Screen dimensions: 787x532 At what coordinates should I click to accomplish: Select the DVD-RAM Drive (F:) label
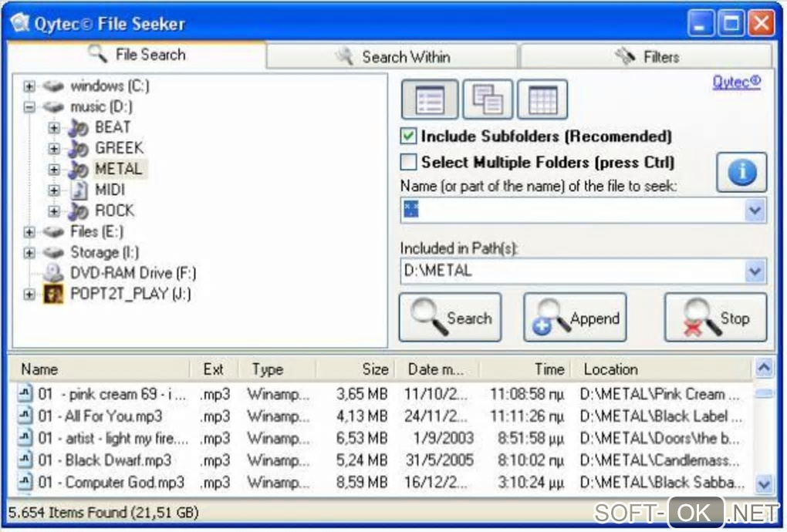[x=133, y=273]
